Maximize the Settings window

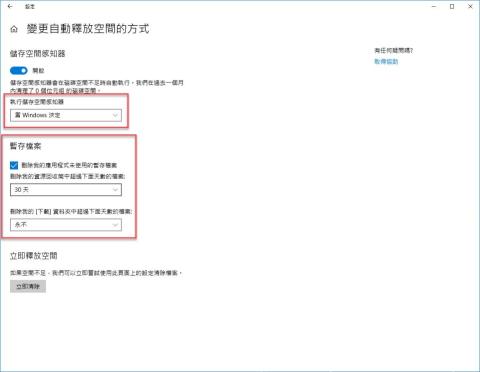(452, 6)
